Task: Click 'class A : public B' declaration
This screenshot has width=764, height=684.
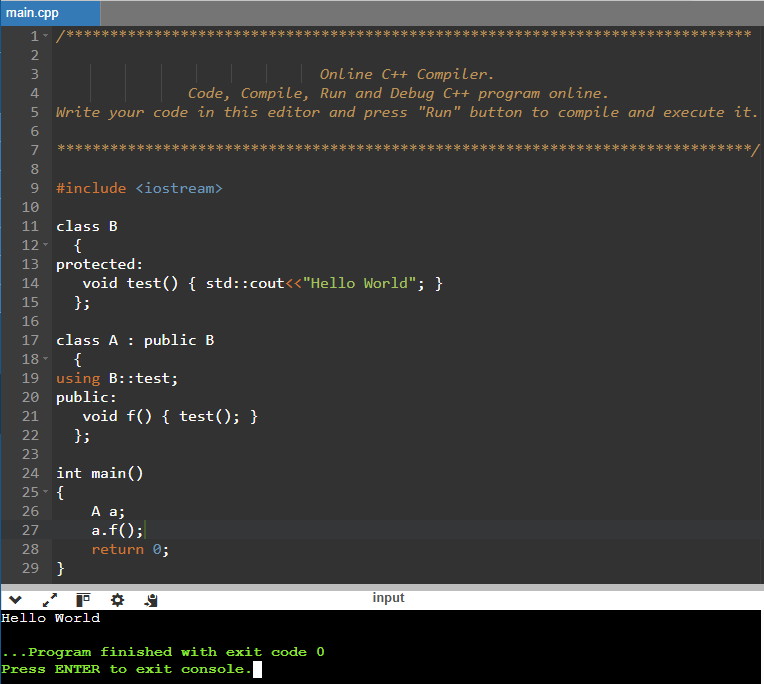Action: point(135,340)
